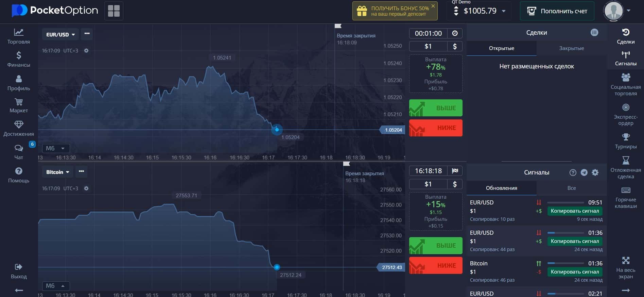
Task: Open Bitcoin chart time settings gear
Action: pos(86,188)
